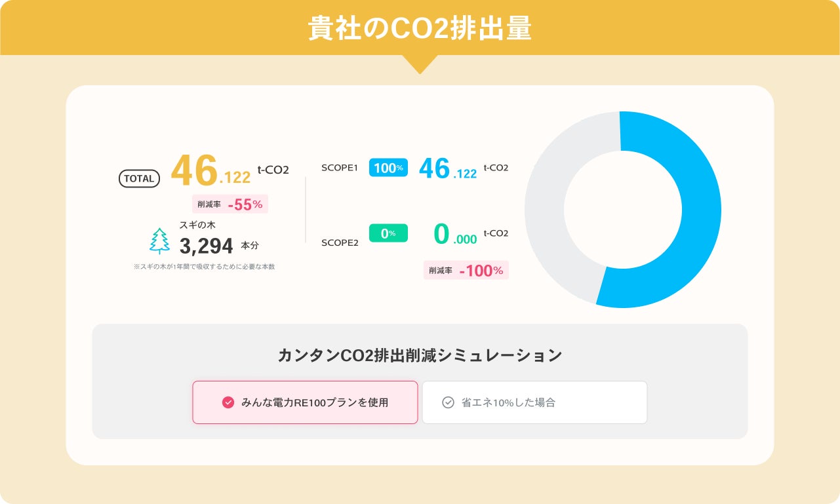Click the pink checkmark icon for RE100 plan
This screenshot has height=504, width=840.
click(x=228, y=402)
